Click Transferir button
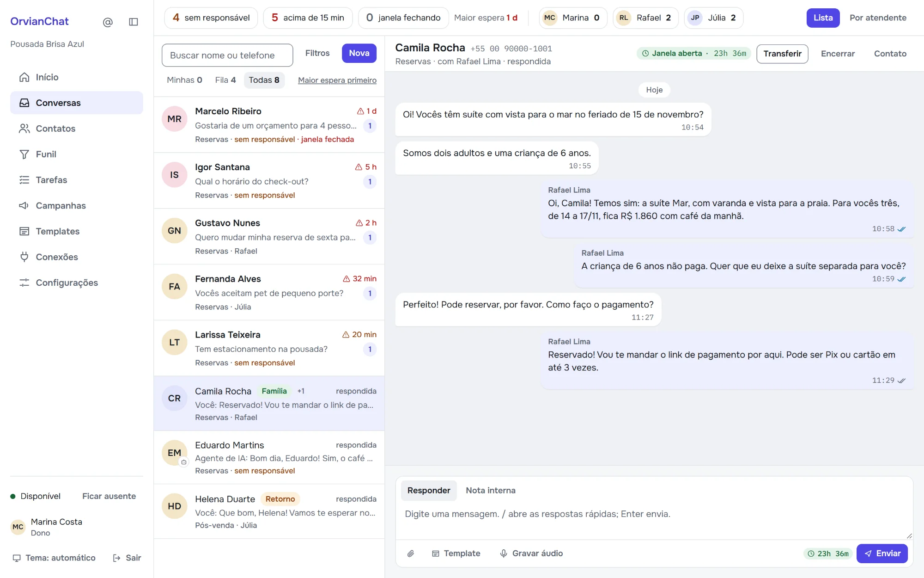Image resolution: width=924 pixels, height=578 pixels. (782, 54)
